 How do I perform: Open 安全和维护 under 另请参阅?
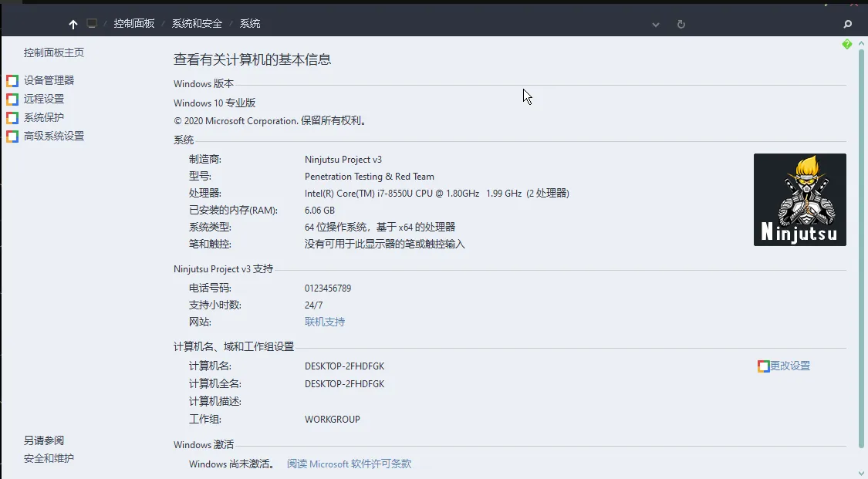49,458
